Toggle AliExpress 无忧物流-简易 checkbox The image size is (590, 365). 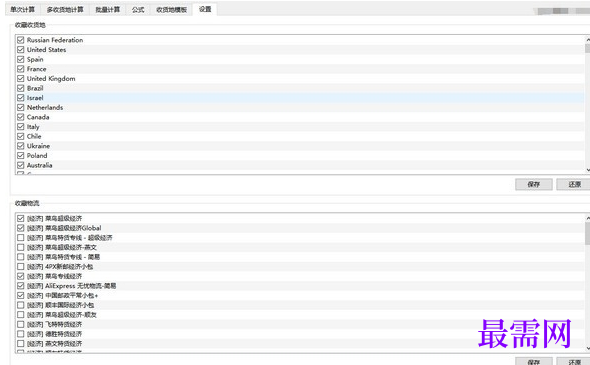pyautogui.click(x=21, y=286)
